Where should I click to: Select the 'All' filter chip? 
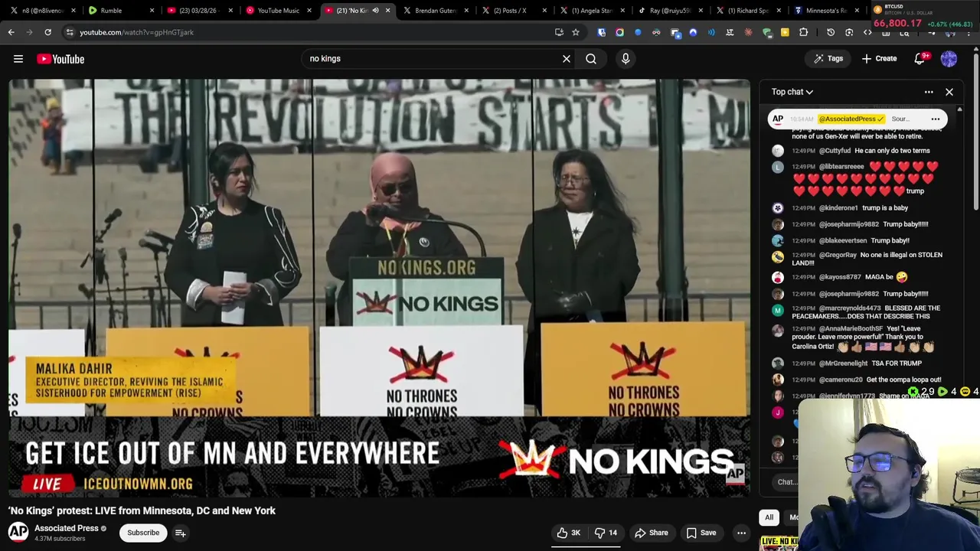pos(769,517)
